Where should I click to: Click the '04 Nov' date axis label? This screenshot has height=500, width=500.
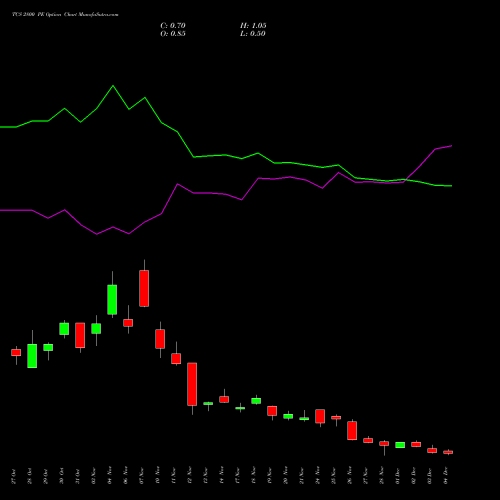point(110,476)
